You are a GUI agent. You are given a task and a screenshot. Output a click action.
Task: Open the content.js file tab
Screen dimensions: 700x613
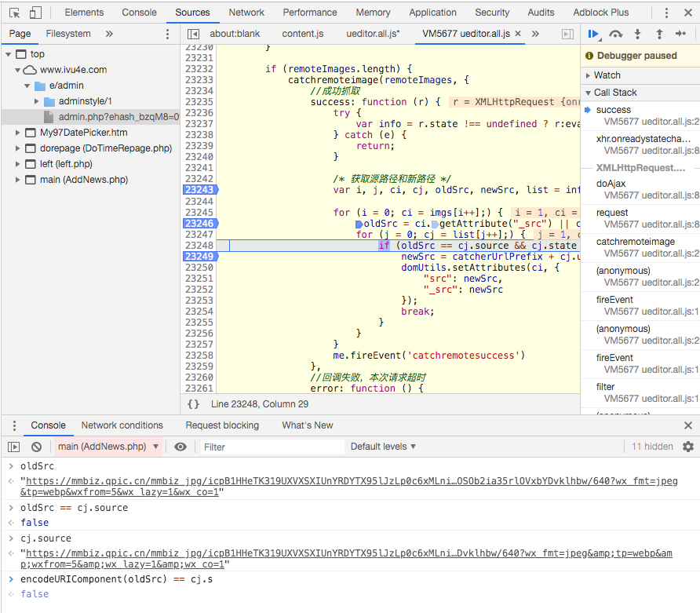[302, 34]
